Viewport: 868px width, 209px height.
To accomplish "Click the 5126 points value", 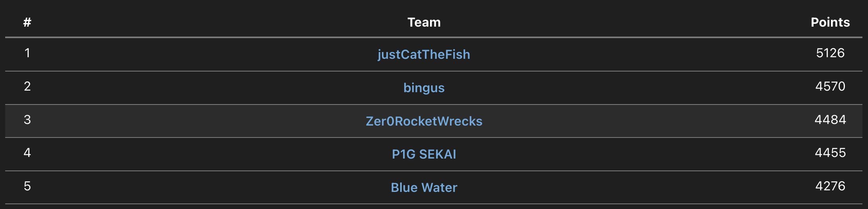I will pos(830,53).
